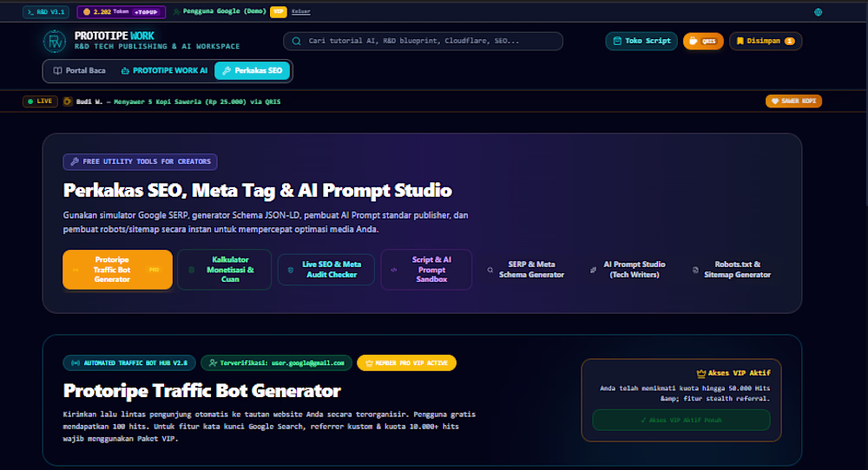The height and width of the screenshot is (470, 868).
Task: Click the AUTOMATED TRAFFIC BOT HUB V2.8 badge
Action: click(129, 363)
